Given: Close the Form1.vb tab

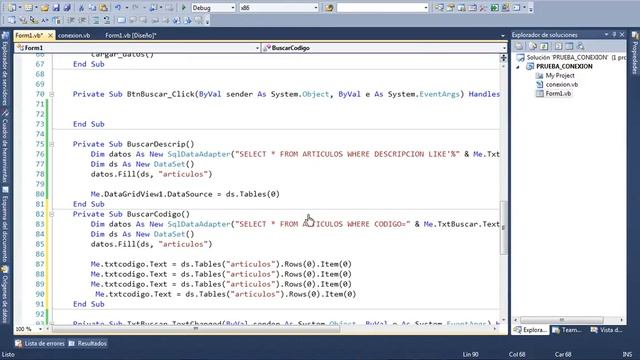Looking at the screenshot, I should pos(50,36).
